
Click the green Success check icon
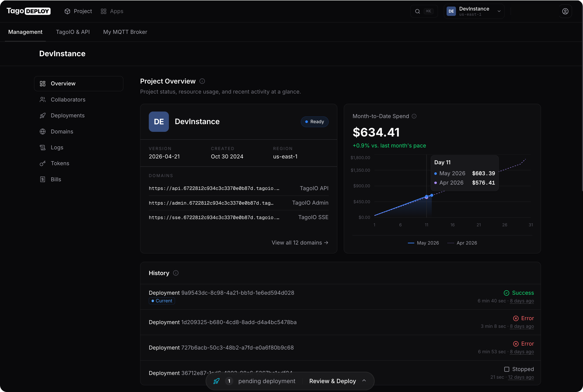(506, 293)
